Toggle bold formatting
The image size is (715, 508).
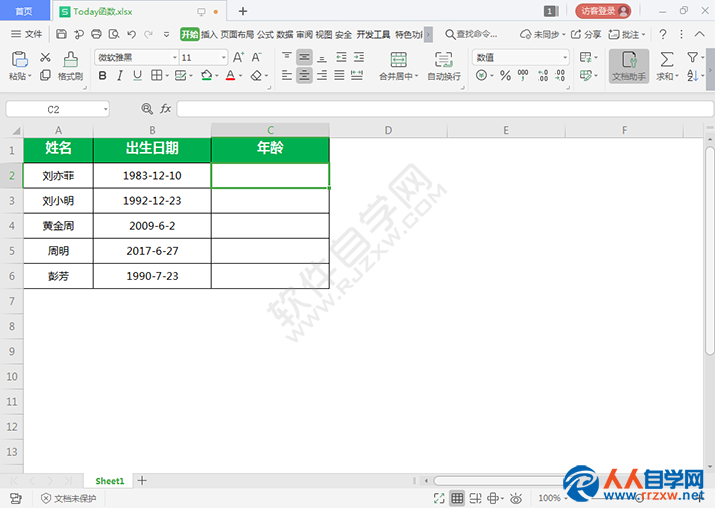pyautogui.click(x=103, y=75)
